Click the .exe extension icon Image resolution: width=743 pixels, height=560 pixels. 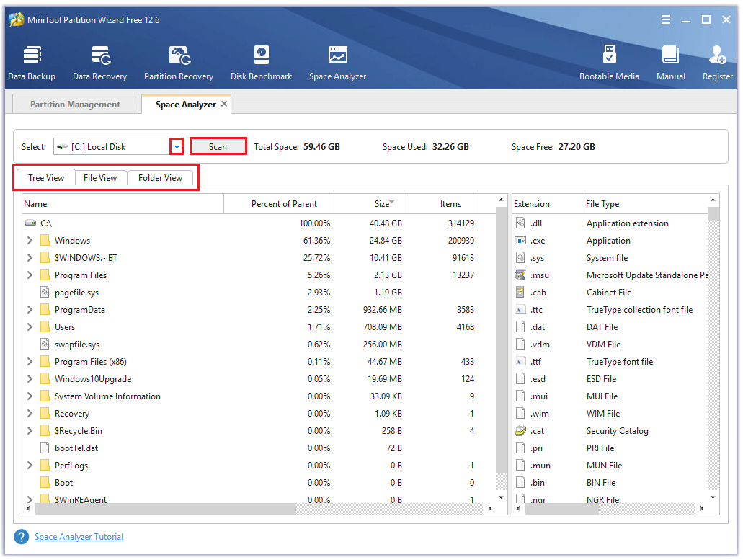[x=520, y=241]
